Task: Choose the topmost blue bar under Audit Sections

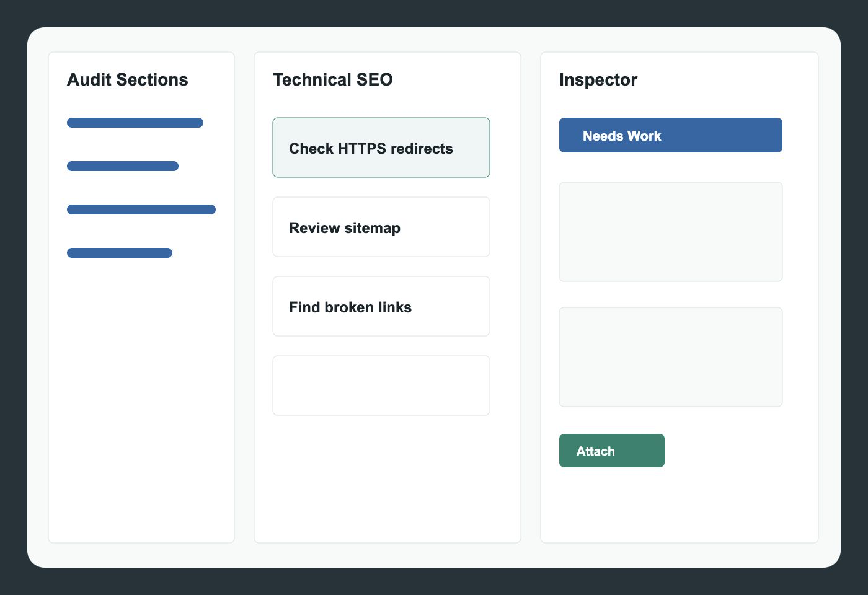Action: tap(135, 123)
